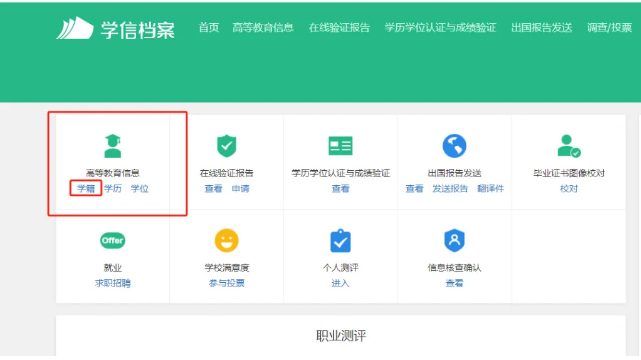The width and height of the screenshot is (641, 360).
Task: Open 高等教育信息 in the top navigation
Action: pyautogui.click(x=263, y=27)
